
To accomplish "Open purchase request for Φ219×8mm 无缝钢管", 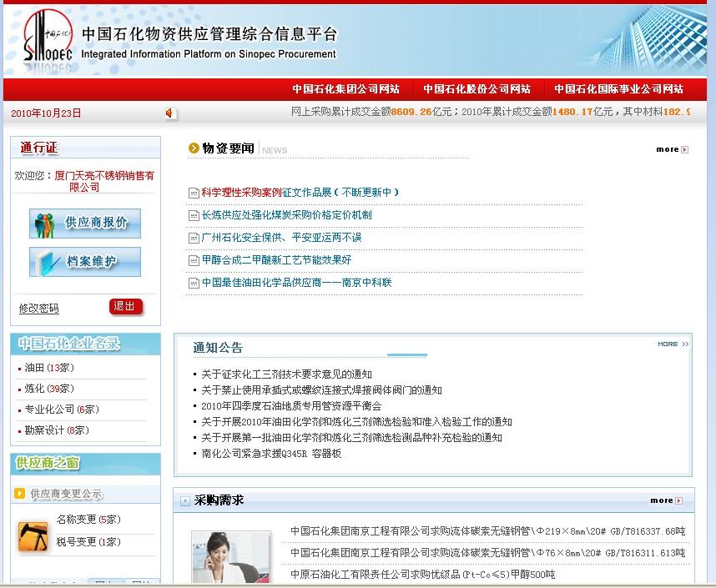I will click(x=487, y=531).
